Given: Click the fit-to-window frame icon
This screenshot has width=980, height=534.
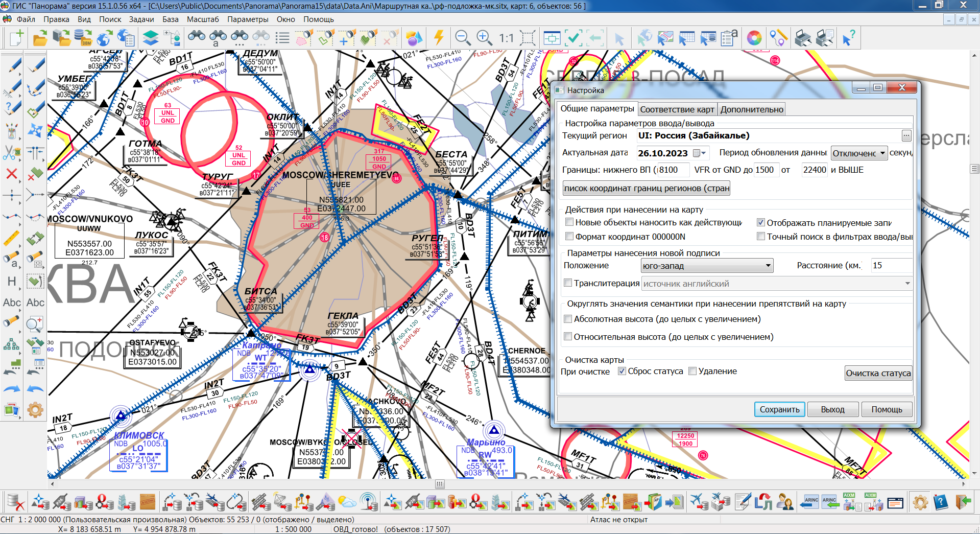Looking at the screenshot, I should (528, 38).
